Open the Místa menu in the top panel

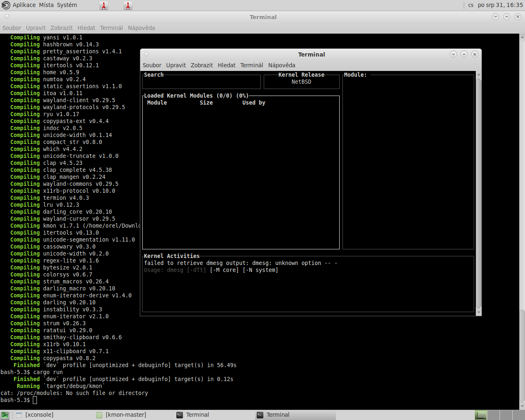46,5
